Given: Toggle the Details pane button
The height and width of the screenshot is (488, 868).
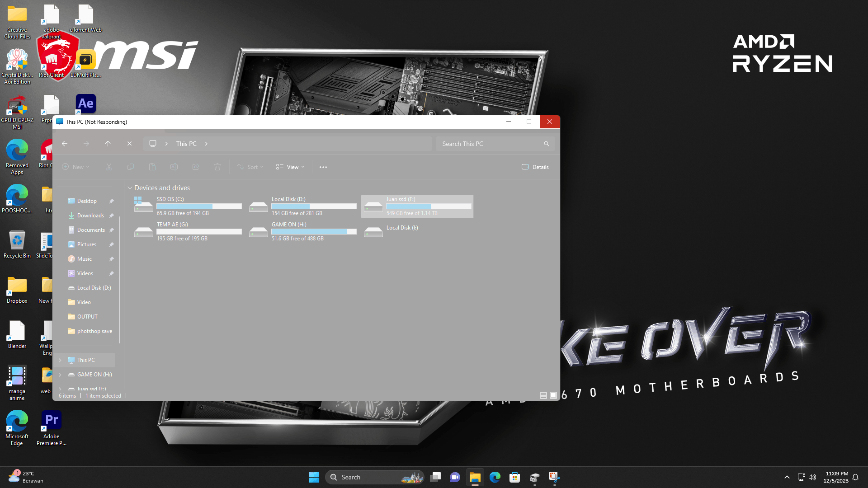Looking at the screenshot, I should [535, 167].
